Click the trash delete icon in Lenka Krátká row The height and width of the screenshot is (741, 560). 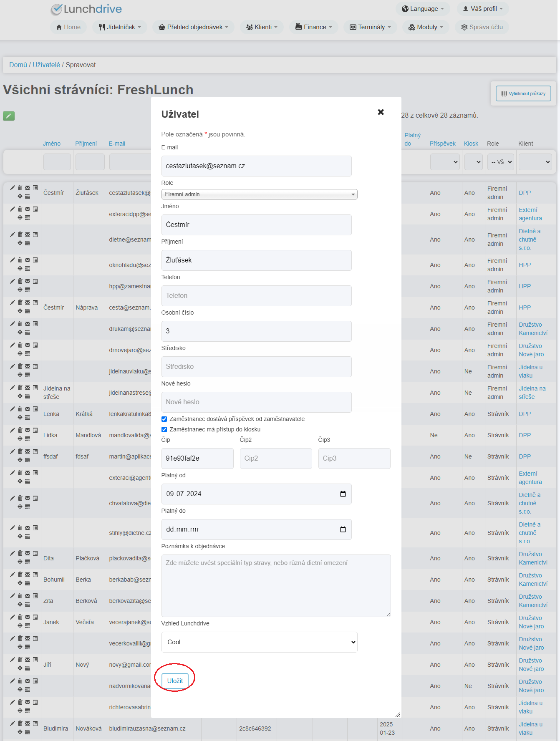[x=20, y=409]
